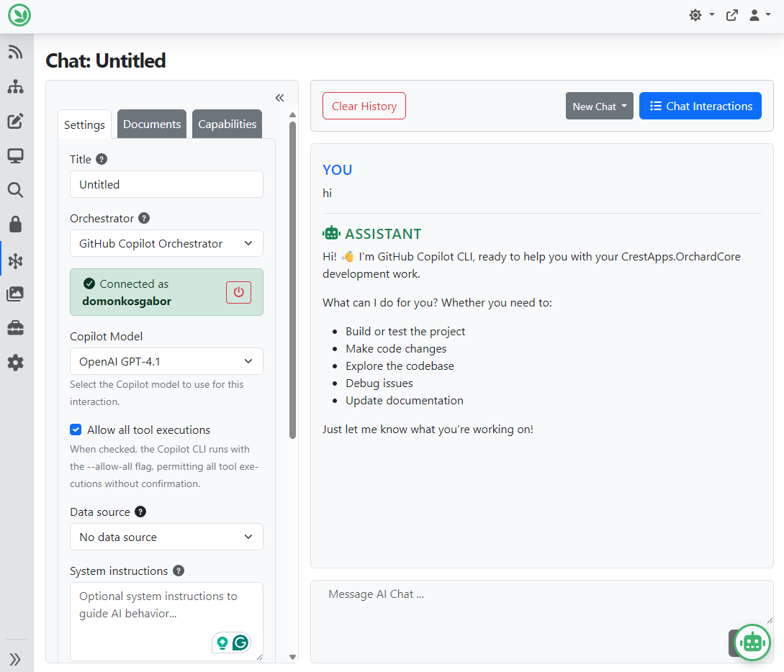Open the AI network sidebar icon

coord(16,260)
